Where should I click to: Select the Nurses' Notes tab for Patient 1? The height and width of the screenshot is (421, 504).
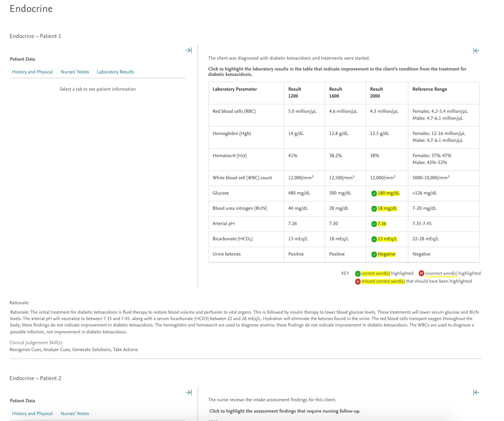point(75,72)
